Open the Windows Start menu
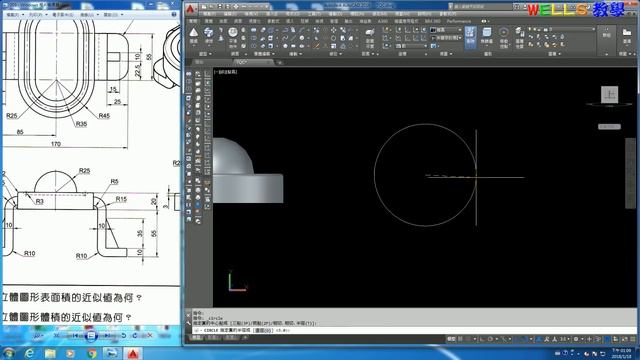 [x=9, y=353]
